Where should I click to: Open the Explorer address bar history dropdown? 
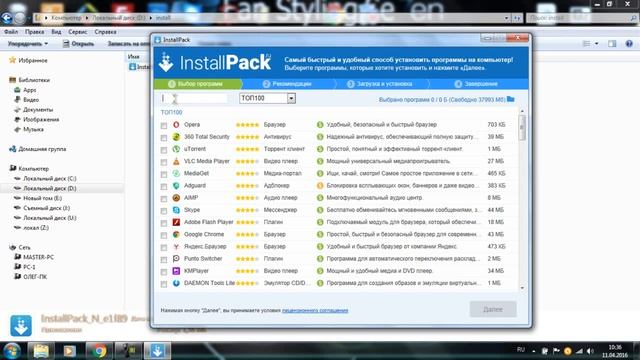coord(507,18)
